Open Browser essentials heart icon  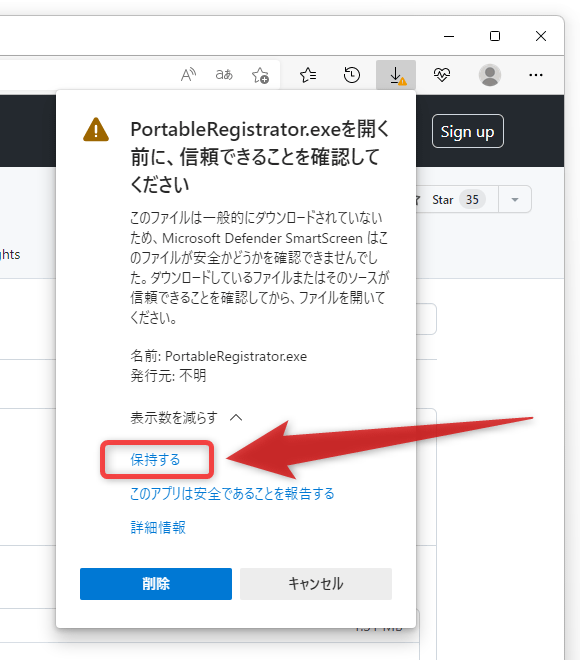coord(442,75)
